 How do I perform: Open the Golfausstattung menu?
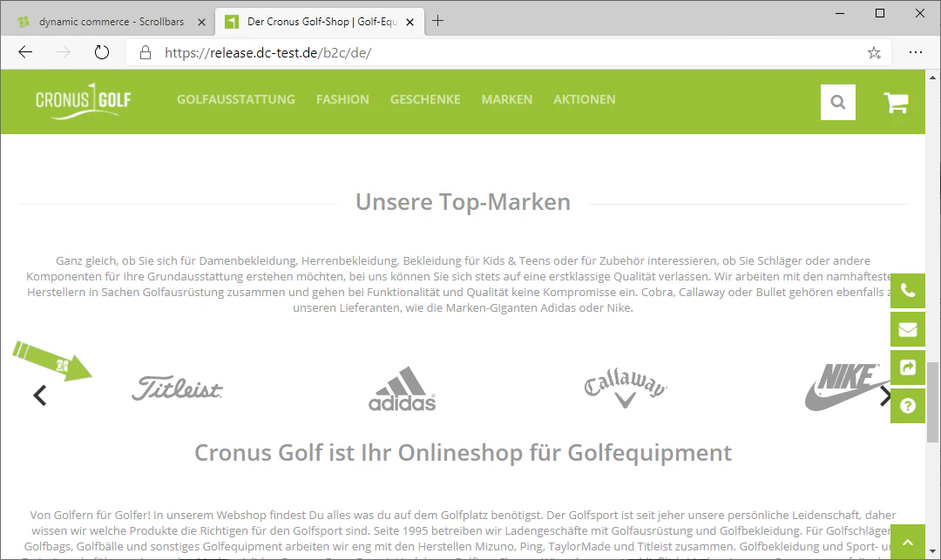coord(236,99)
